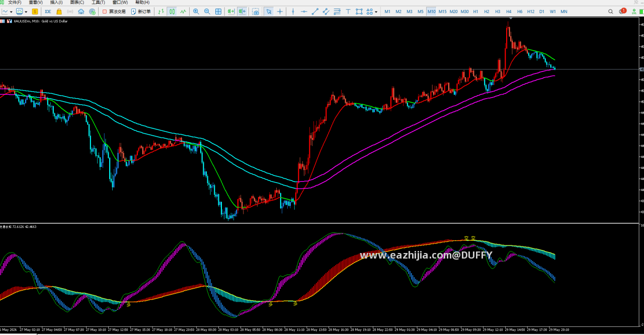This screenshot has height=335, width=644.
Task: Switch to M30 timeframe
Action: point(464,12)
